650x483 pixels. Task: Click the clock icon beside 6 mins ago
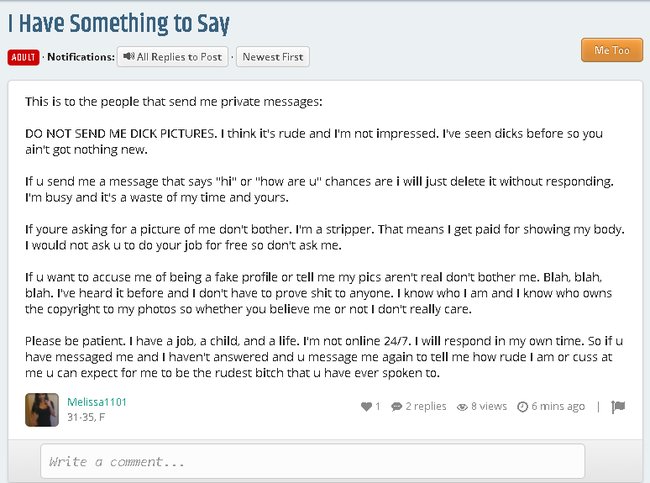[x=522, y=407]
